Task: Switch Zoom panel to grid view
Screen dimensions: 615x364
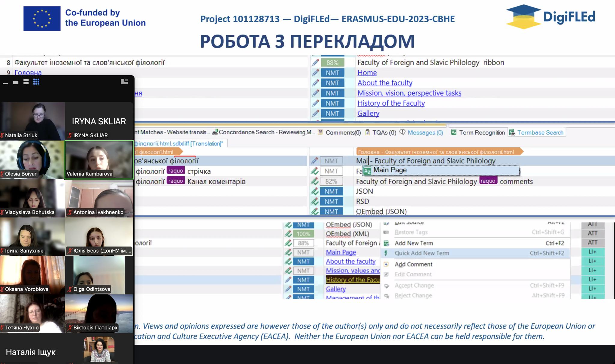Action: tap(36, 82)
